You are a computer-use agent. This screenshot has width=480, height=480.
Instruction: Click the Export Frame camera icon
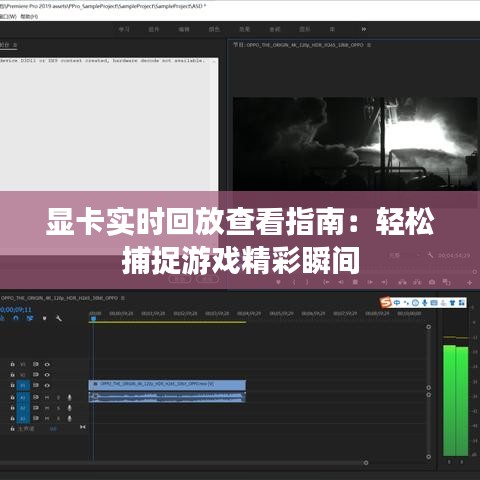click(x=432, y=282)
